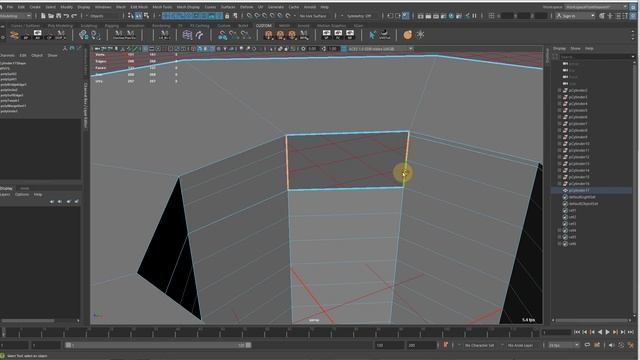Open the Symmetry: Off dropdown
Screen dimensions: 640x360
tap(359, 16)
